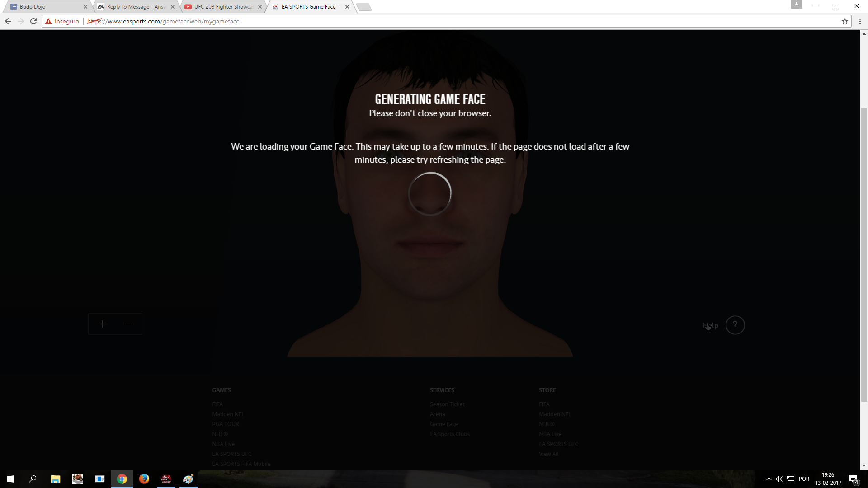This screenshot has height=488, width=868.
Task: Open the Season Ticket services link
Action: pyautogui.click(x=447, y=404)
